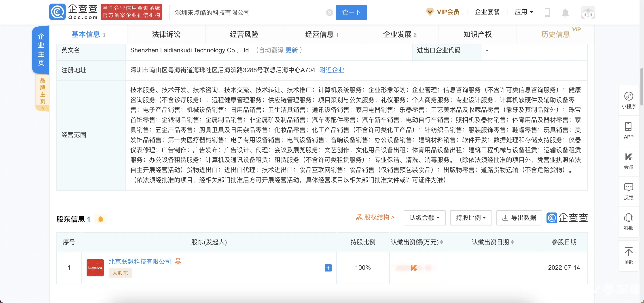Click the Lenovo shareholder logo
The width and height of the screenshot is (644, 303).
95,267
